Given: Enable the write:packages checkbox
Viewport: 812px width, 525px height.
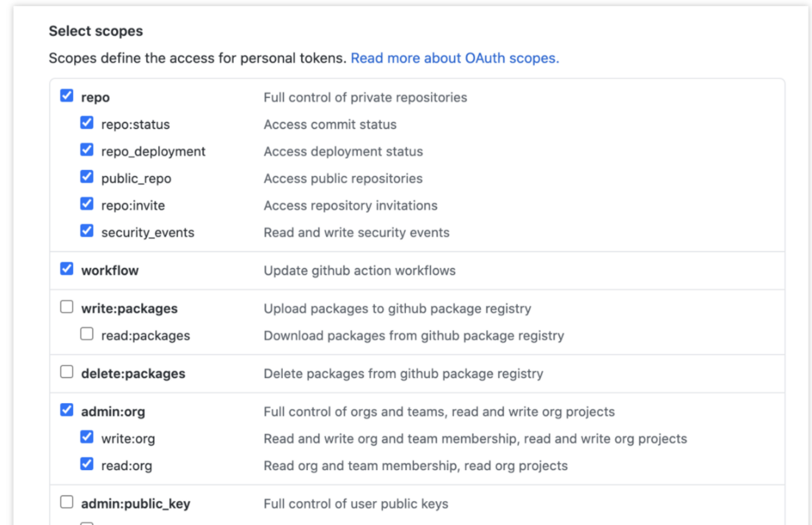Looking at the screenshot, I should click(x=67, y=307).
